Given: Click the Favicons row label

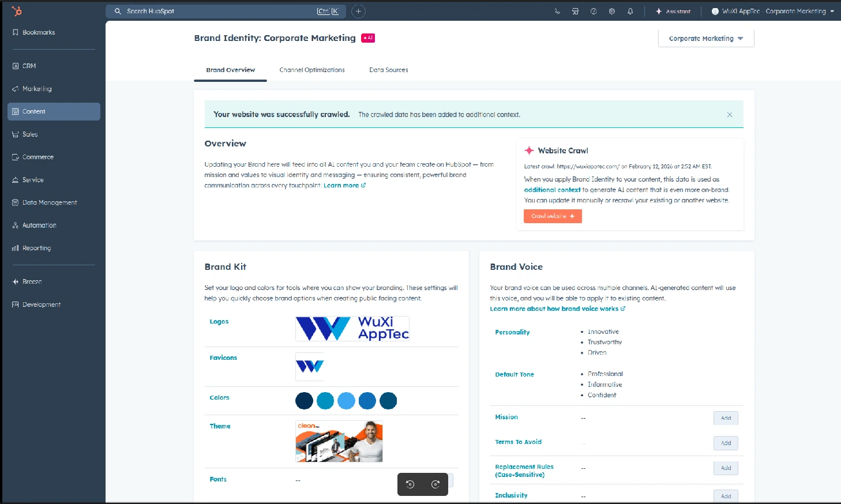Looking at the screenshot, I should [x=223, y=358].
